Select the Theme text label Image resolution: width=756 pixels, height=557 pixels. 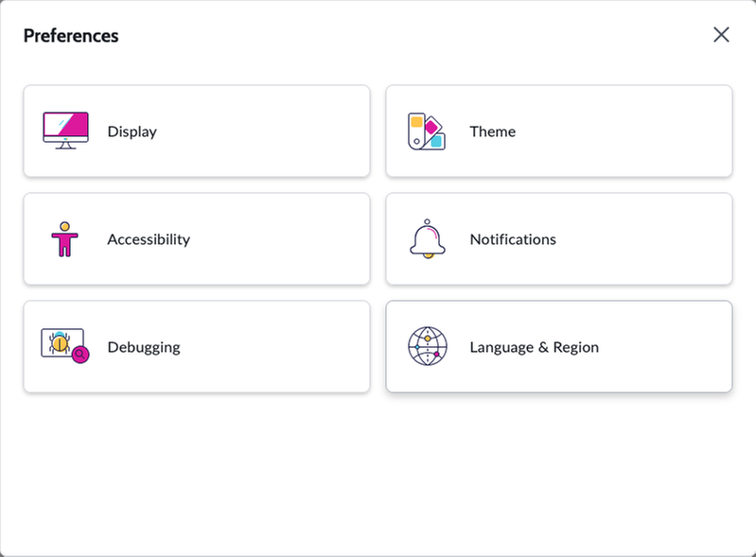coord(493,131)
